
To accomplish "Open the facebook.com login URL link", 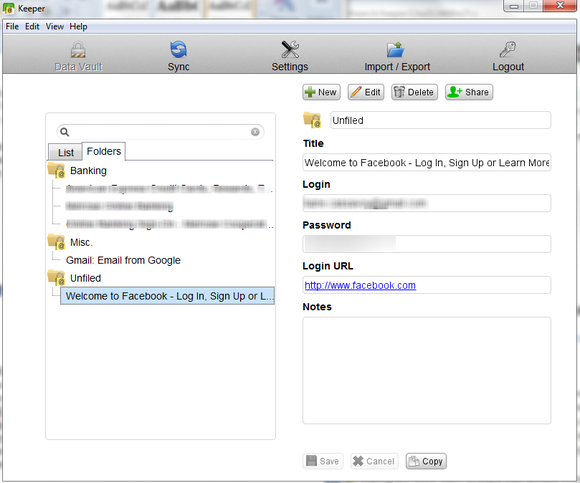I will (x=360, y=286).
